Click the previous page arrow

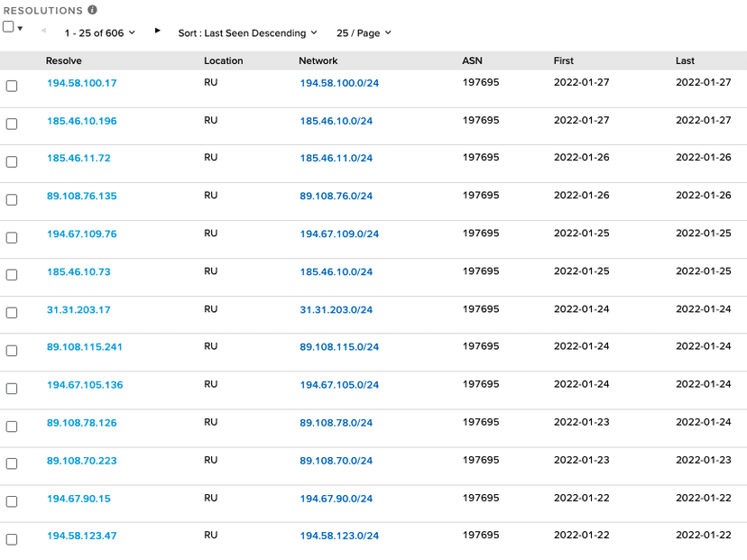click(x=43, y=31)
